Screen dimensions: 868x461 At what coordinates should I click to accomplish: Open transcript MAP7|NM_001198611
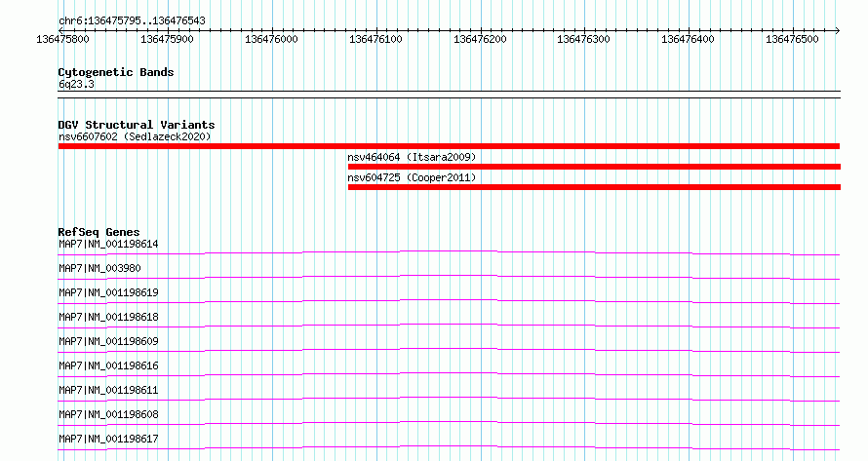coord(108,390)
